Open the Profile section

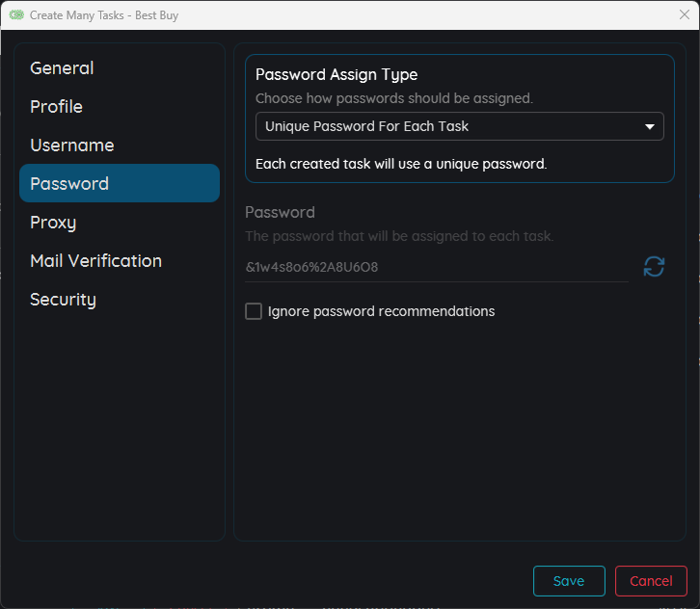(x=56, y=107)
